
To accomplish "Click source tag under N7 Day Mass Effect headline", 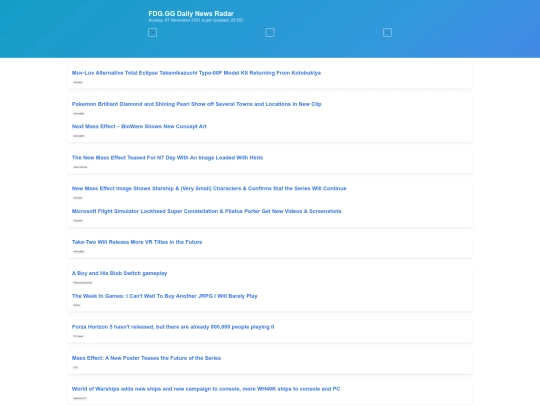I will pyautogui.click(x=80, y=167).
